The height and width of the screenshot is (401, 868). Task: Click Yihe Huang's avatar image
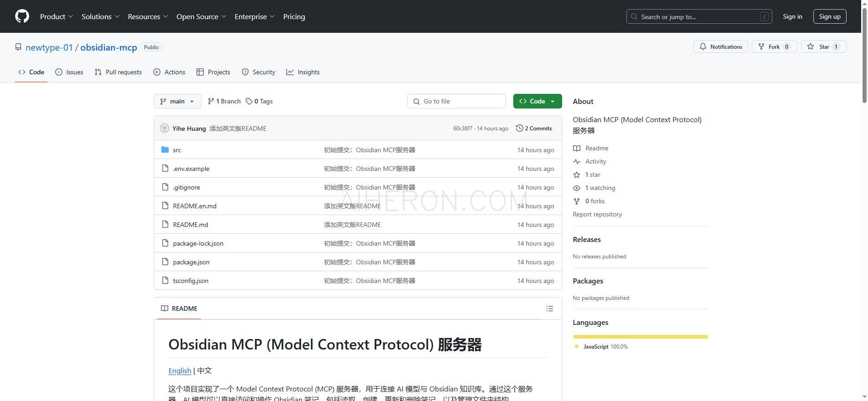tap(165, 128)
